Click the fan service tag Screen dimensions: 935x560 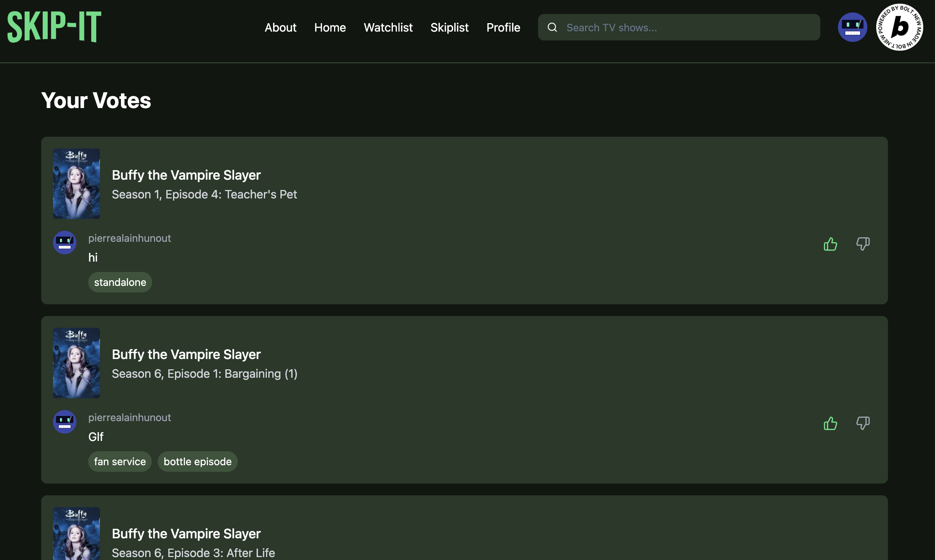click(120, 462)
